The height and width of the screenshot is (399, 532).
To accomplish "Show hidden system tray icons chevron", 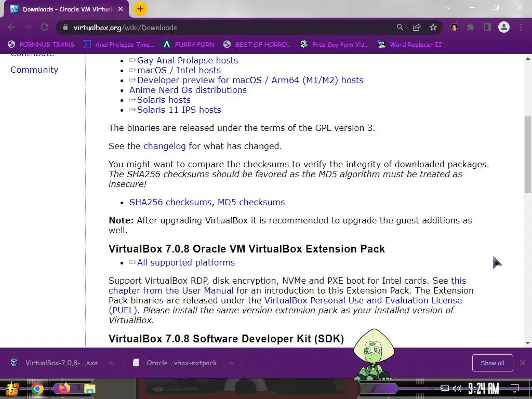I will coord(432,389).
